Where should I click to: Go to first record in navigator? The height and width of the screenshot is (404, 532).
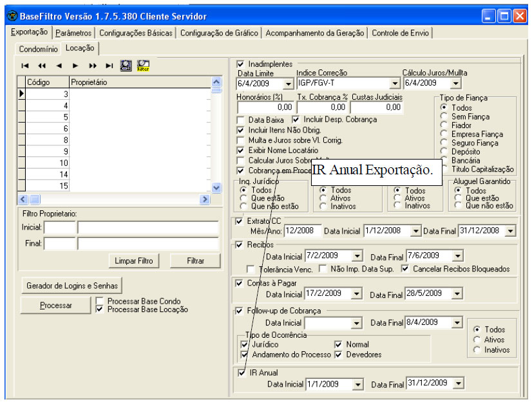[x=25, y=66]
